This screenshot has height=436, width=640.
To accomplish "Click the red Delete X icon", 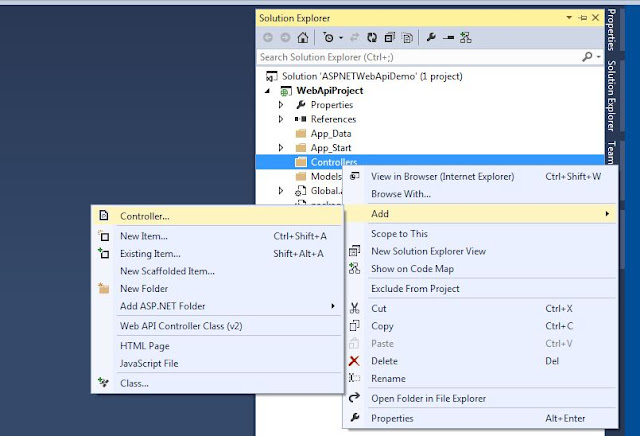I will pyautogui.click(x=354, y=361).
